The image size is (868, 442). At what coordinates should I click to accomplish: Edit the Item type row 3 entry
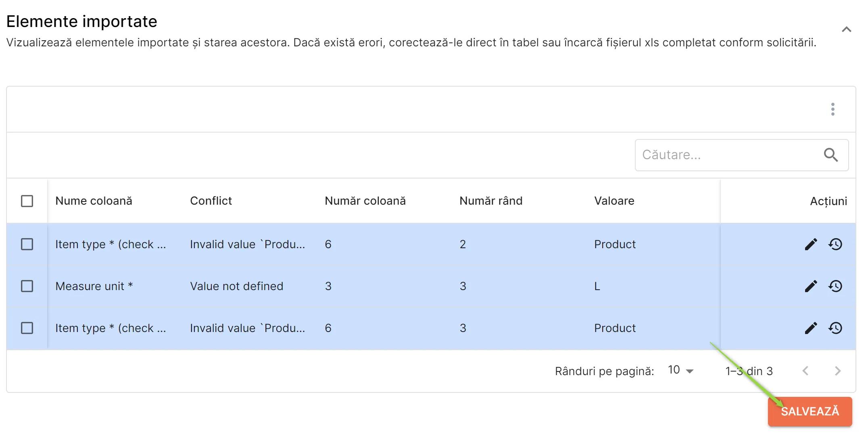(x=811, y=328)
